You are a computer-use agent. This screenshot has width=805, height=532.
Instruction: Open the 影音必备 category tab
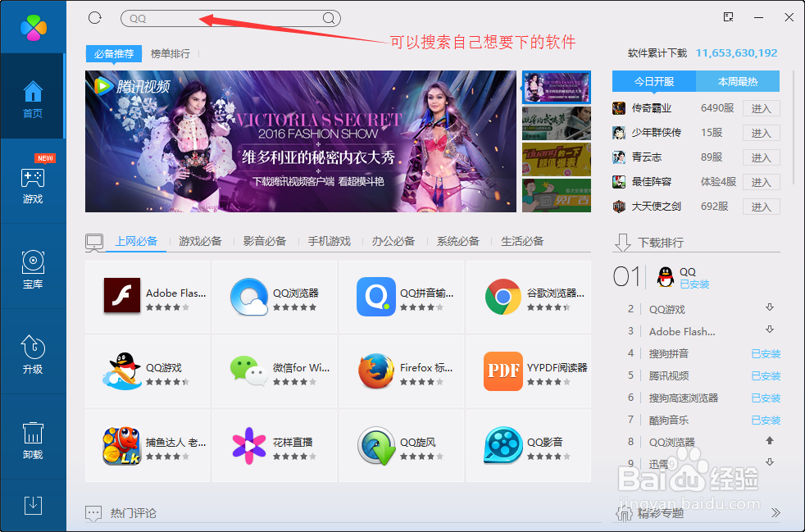[x=265, y=241]
